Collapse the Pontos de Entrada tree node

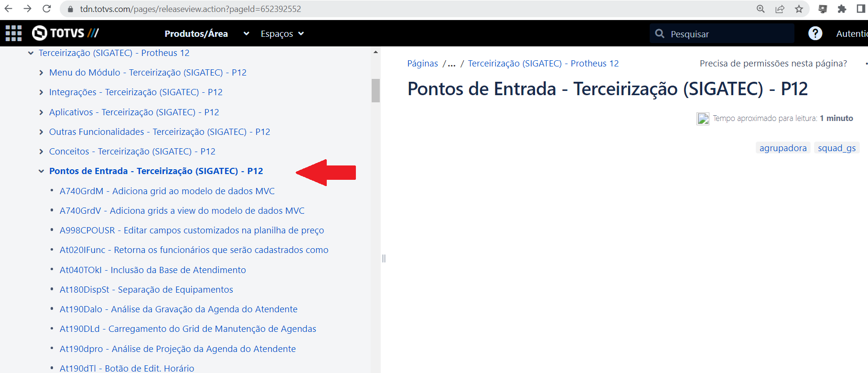click(41, 171)
